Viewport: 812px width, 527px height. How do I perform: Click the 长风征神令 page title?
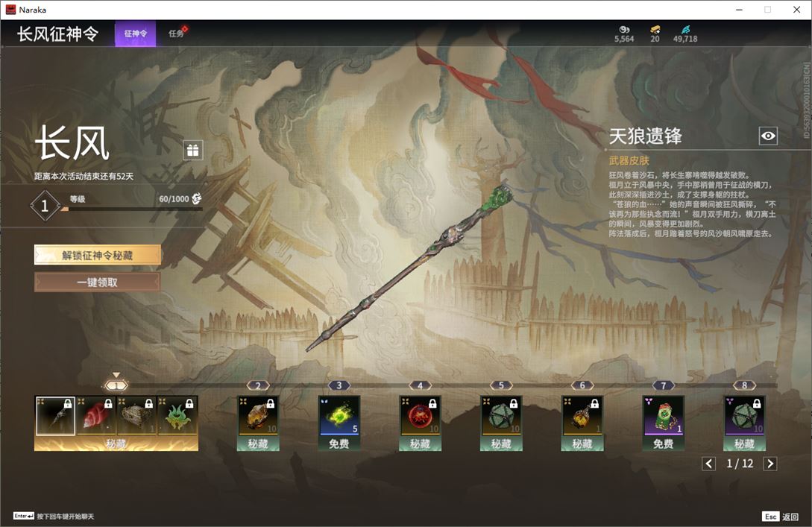(57, 34)
